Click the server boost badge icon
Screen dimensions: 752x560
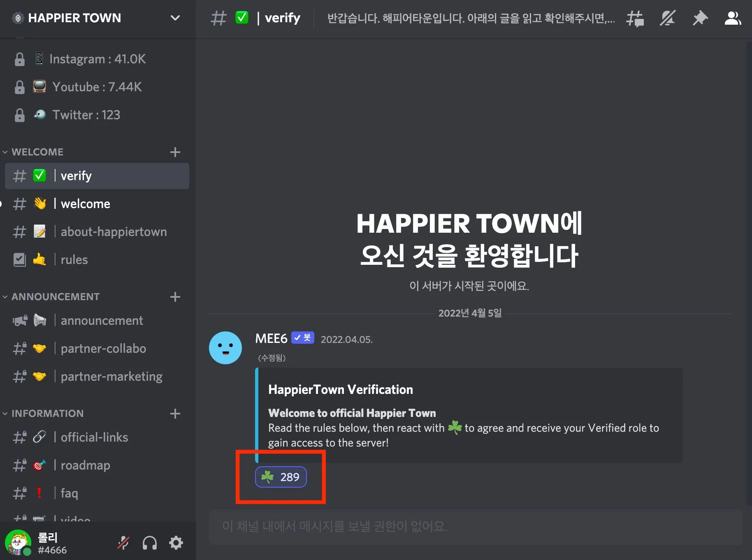[18, 18]
